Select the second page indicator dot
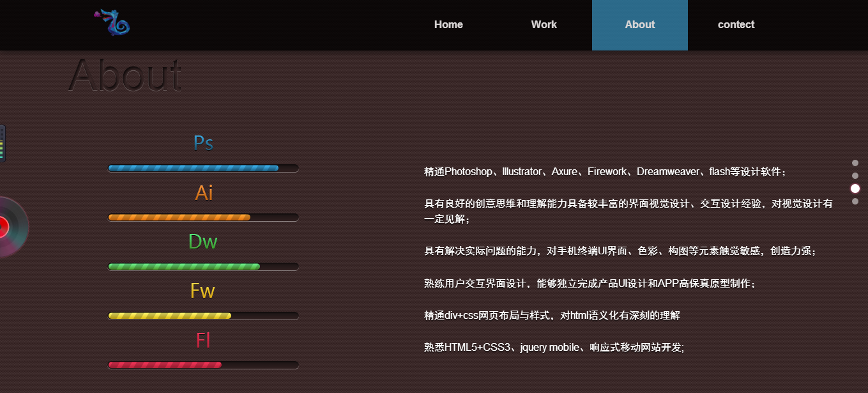The height and width of the screenshot is (393, 868). pos(855,176)
